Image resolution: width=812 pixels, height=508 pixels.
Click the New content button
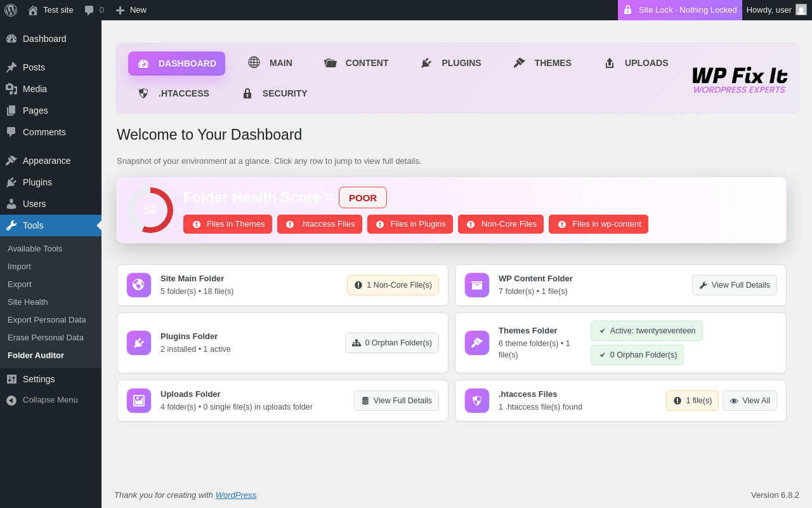[x=131, y=10]
